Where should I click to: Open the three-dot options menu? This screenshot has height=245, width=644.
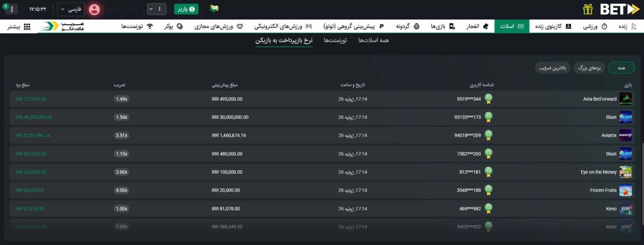(x=11, y=9)
